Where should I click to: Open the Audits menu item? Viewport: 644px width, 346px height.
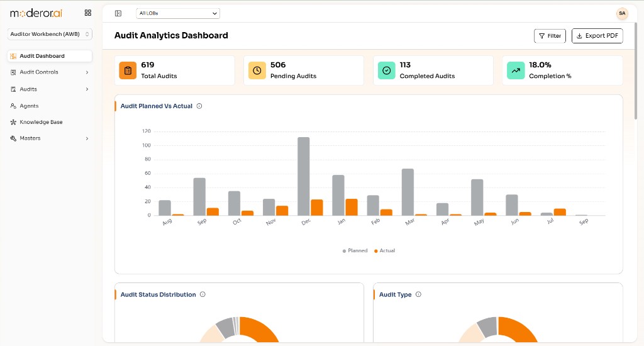point(50,89)
